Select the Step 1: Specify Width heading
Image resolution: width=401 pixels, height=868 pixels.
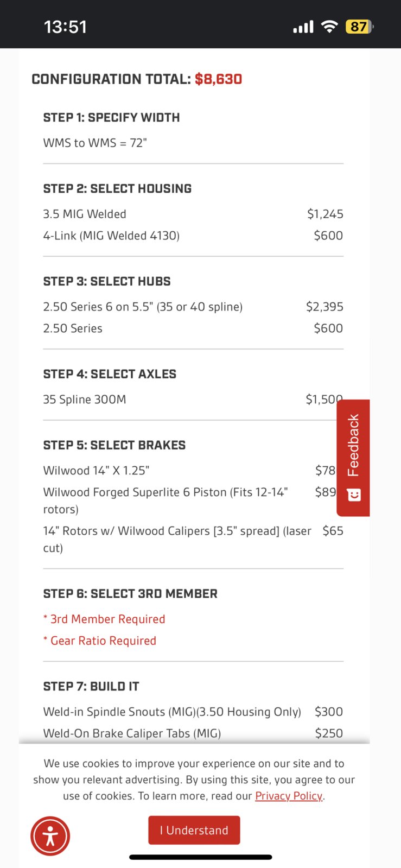coord(111,118)
